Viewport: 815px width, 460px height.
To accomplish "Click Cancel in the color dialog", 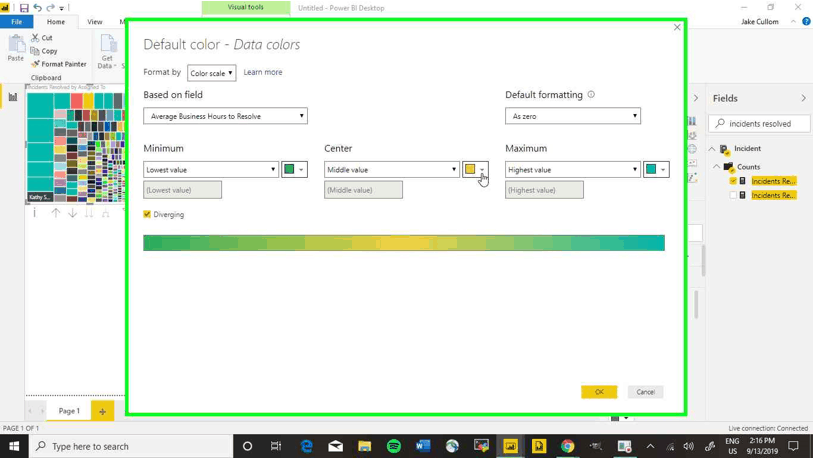I will (x=645, y=392).
